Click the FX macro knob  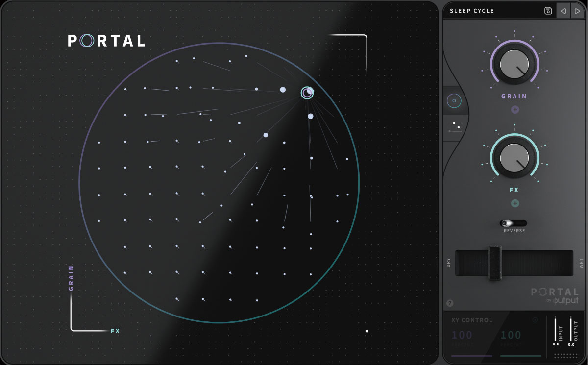[514, 157]
